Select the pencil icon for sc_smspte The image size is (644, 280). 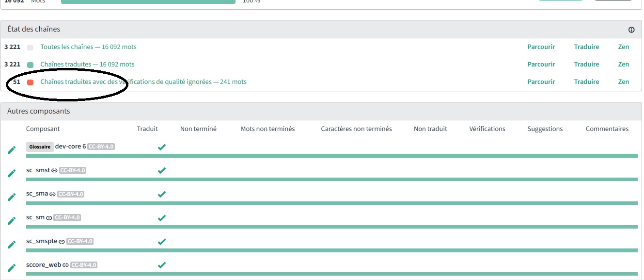tap(12, 245)
